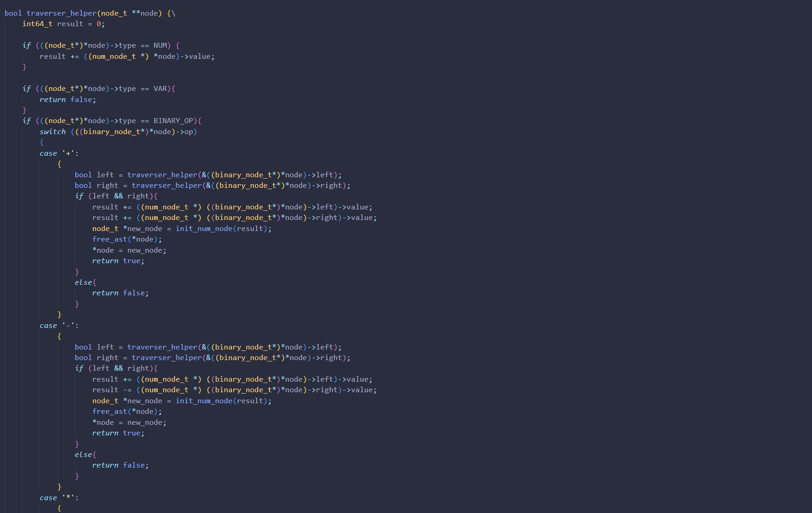Click the case '-' label
The image size is (812, 513).
[59, 326]
